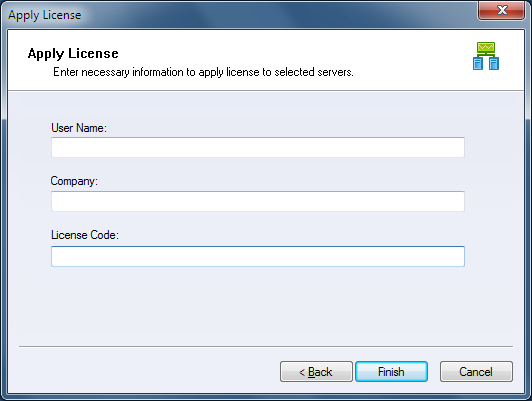Click the bold Apply License heading
Viewport: 532px width, 401px height.
[x=73, y=54]
